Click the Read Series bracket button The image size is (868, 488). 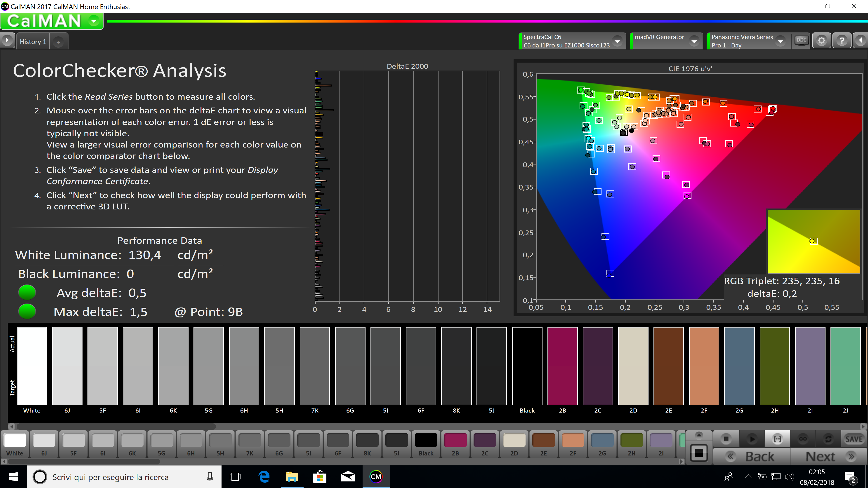click(x=777, y=439)
